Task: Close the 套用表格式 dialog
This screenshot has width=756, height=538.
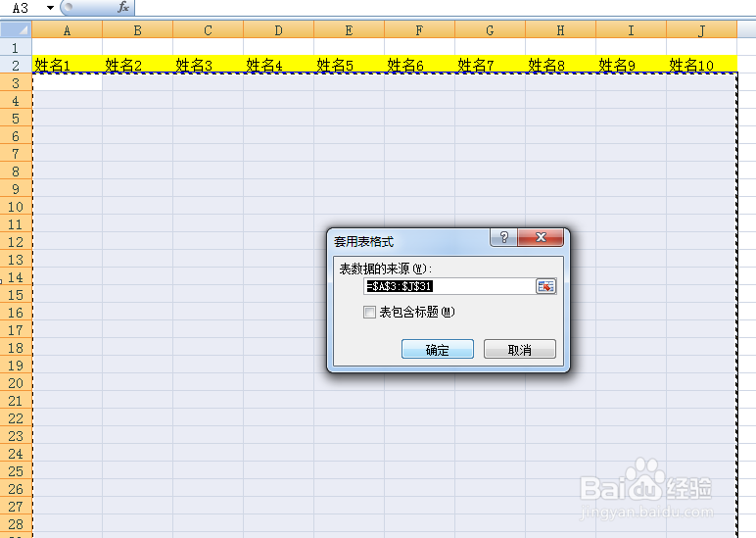Action: click(541, 237)
